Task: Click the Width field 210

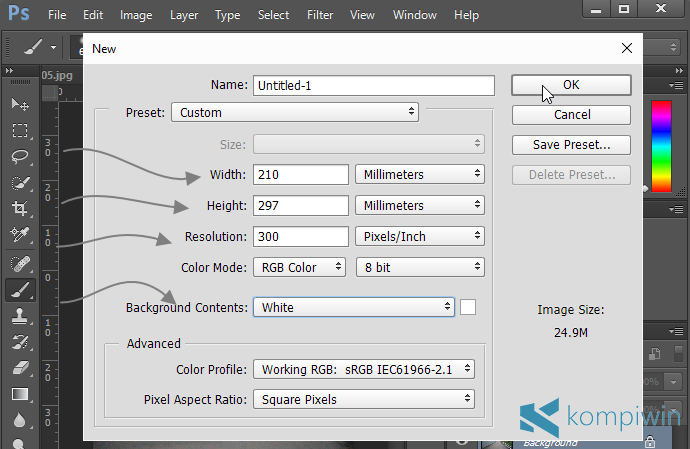Action: click(301, 174)
